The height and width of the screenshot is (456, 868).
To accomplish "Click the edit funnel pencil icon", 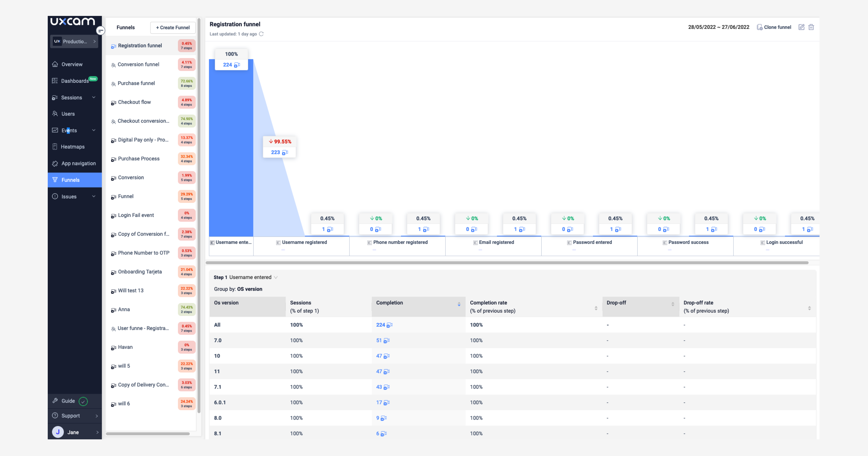I will [802, 27].
